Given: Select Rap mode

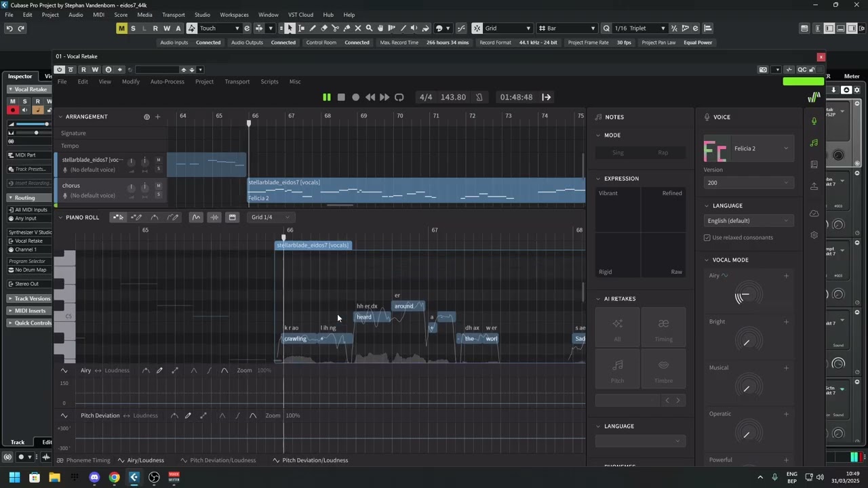Looking at the screenshot, I should click(x=663, y=152).
